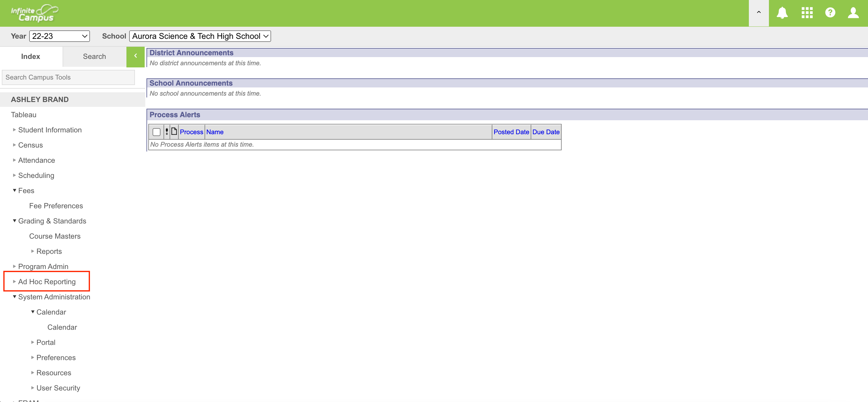Sort alerts by Name column

pos(215,132)
